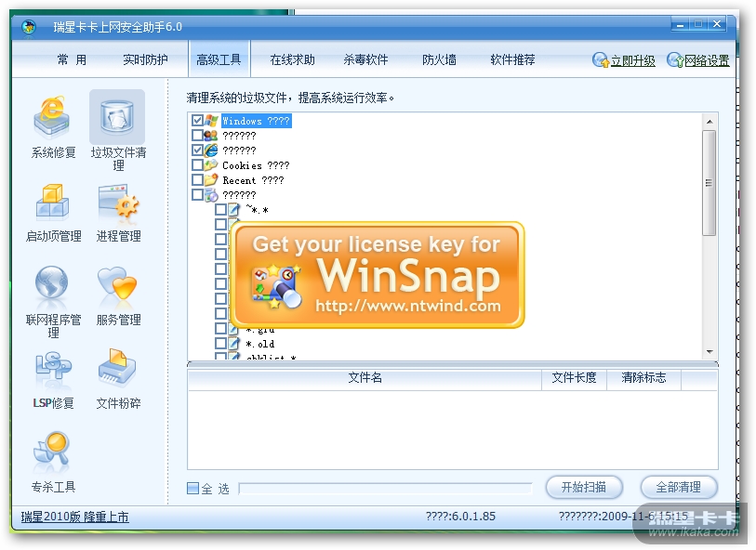
Task: Check the Recent ???? checkbox
Action: 197,180
